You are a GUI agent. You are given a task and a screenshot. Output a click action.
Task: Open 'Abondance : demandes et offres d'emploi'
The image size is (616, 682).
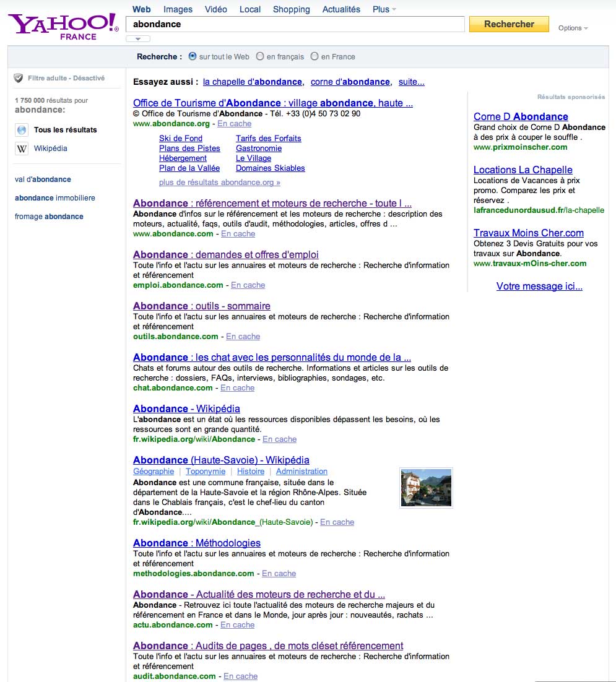click(226, 254)
